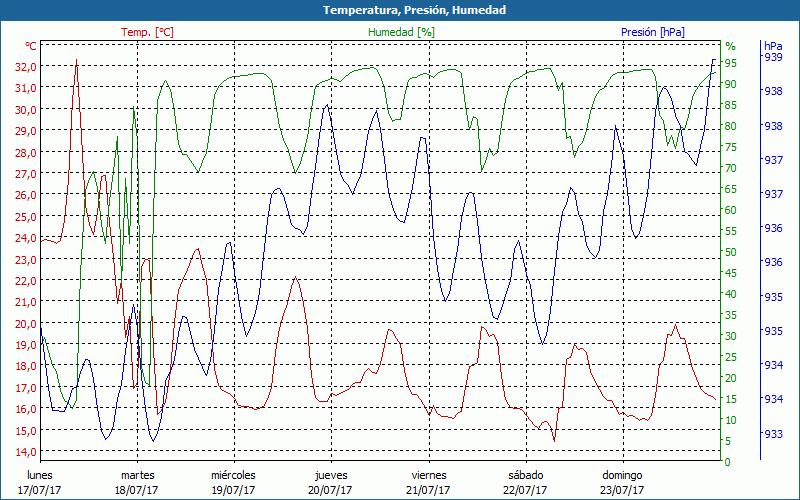800x500 pixels.
Task: Click the 20/07/17 date on the time axis
Action: click(330, 490)
